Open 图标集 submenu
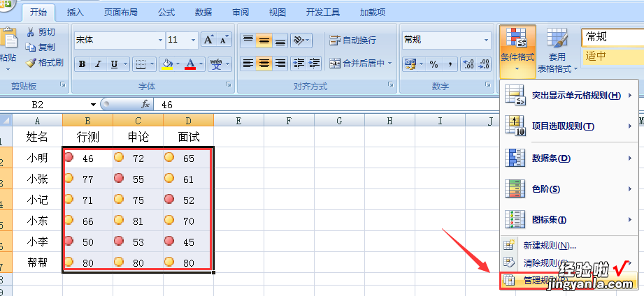This screenshot has height=296, width=644. tap(569, 220)
